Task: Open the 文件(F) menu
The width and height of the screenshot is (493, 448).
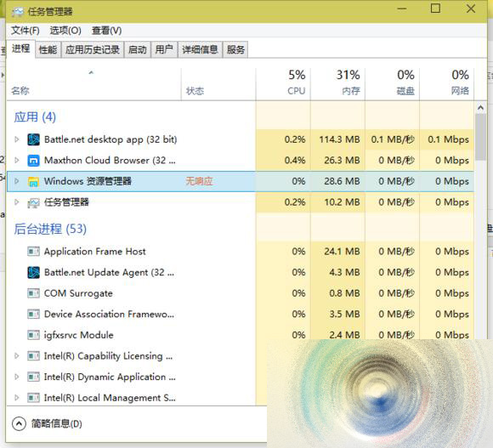Action: (x=25, y=31)
